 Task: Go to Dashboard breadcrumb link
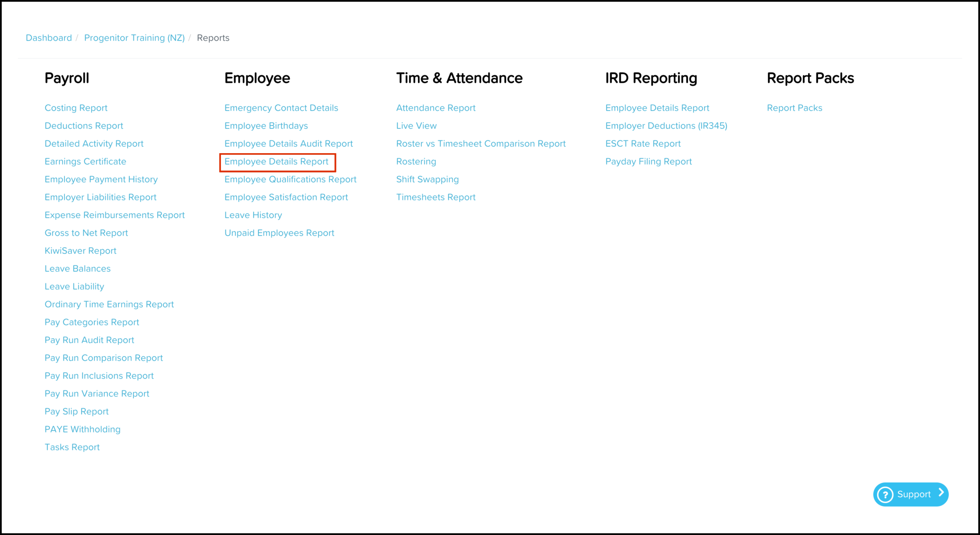[49, 38]
